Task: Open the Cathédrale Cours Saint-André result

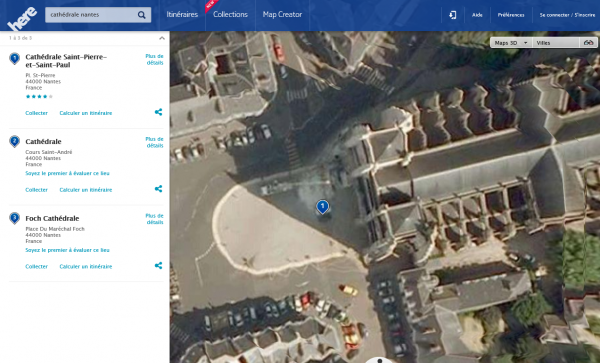Action: (x=43, y=142)
